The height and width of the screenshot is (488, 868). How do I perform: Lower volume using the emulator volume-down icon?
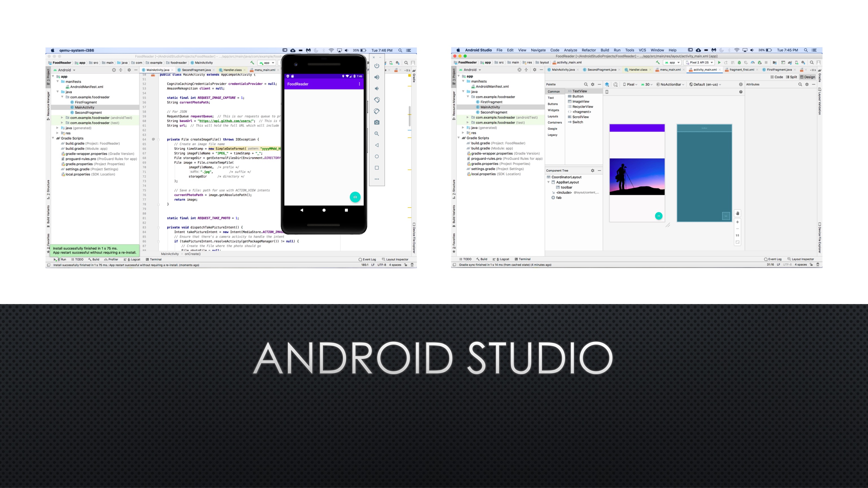click(377, 89)
